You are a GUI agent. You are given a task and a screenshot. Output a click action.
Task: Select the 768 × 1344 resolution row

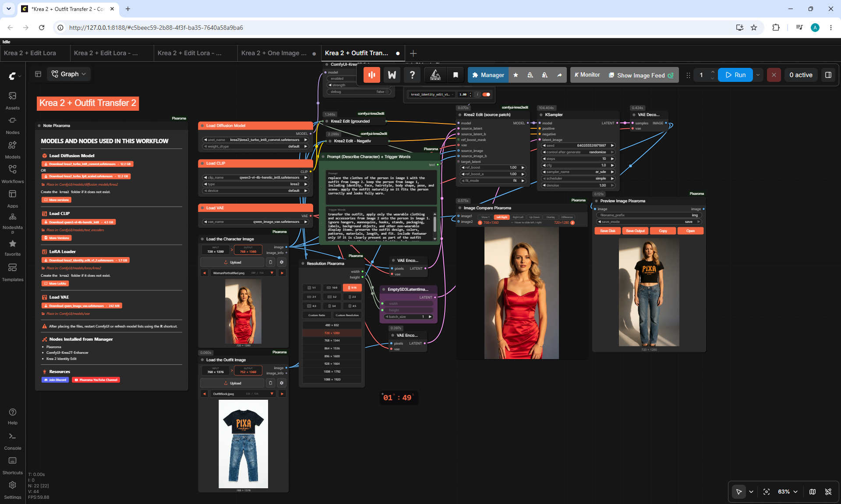(x=332, y=341)
